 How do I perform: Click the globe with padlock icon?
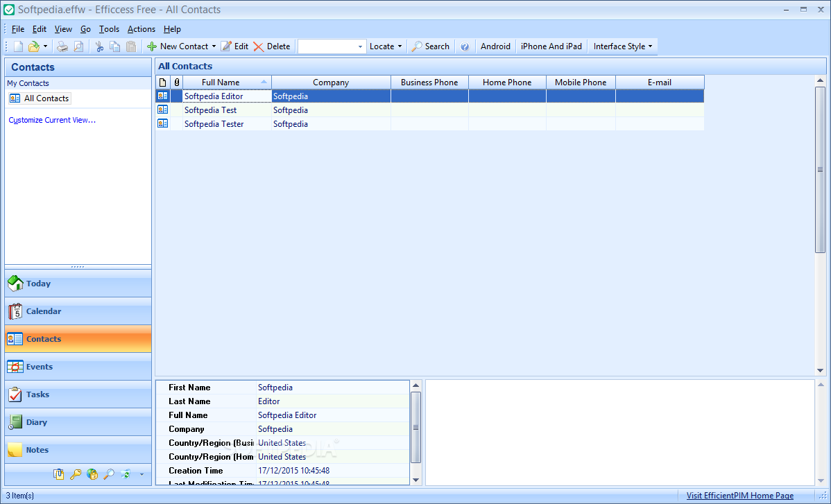click(92, 474)
